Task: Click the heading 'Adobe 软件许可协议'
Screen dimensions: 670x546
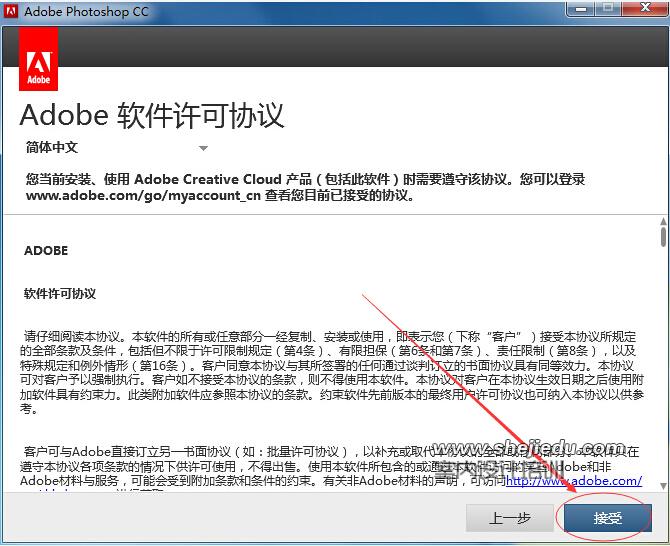Action: tap(152, 115)
